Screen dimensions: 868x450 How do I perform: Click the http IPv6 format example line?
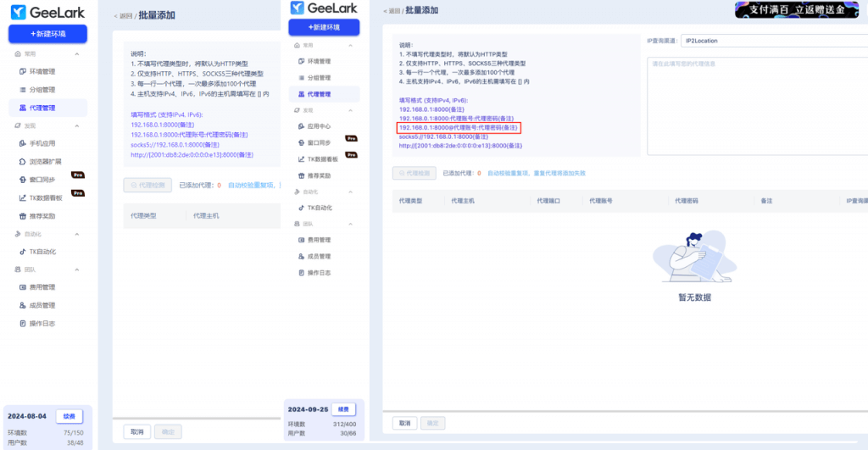point(460,146)
